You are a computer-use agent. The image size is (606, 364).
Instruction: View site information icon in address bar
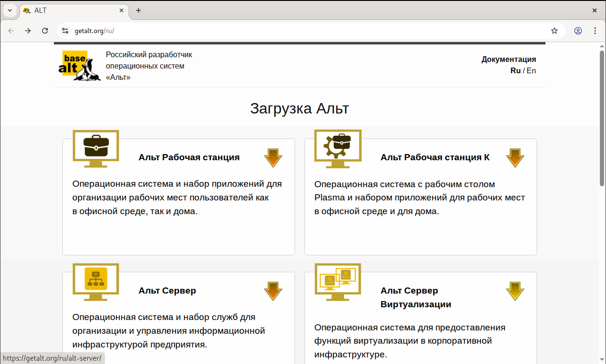(65, 31)
